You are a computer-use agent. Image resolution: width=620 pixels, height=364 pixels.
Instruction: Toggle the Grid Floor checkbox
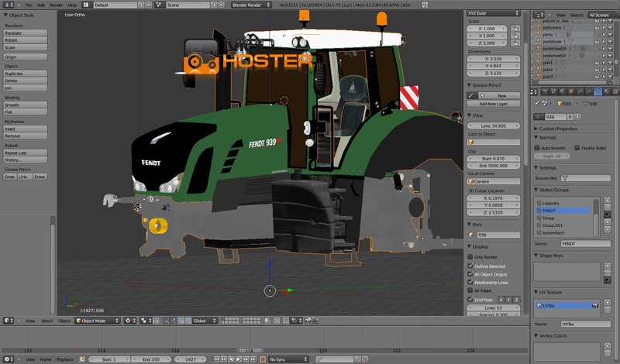[x=470, y=300]
